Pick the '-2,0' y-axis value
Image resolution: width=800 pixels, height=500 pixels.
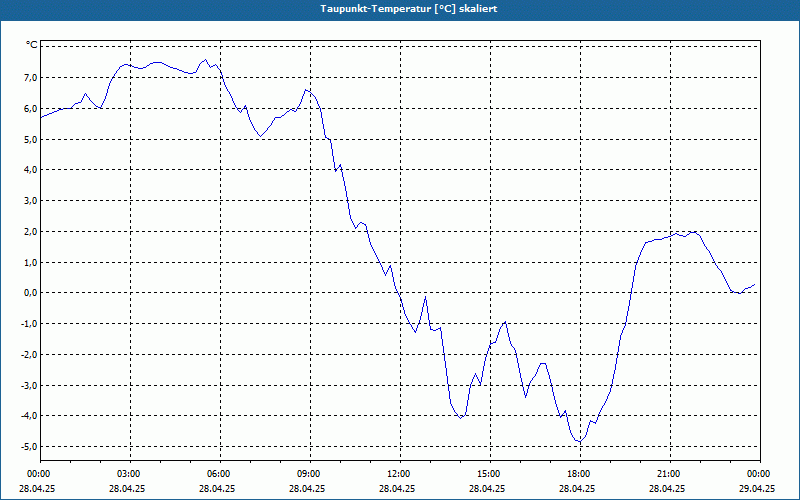point(29,354)
